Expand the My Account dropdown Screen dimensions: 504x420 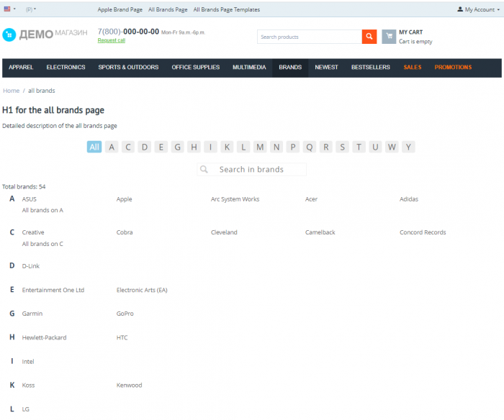click(479, 9)
